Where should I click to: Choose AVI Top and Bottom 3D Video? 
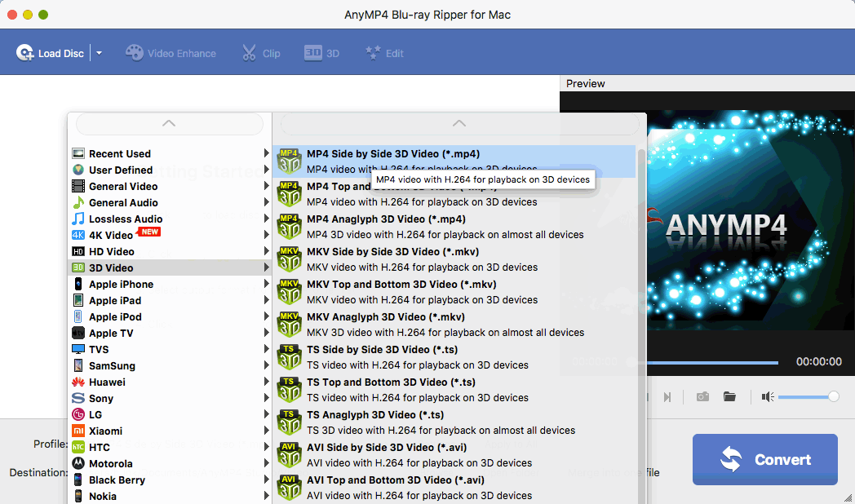pos(454,488)
